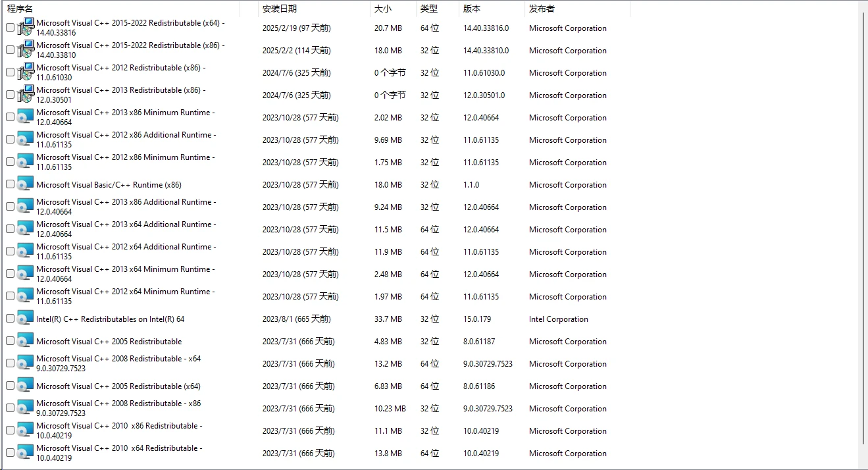The height and width of the screenshot is (470, 868).
Task: Click the 发布者 column header
Action: (577, 9)
